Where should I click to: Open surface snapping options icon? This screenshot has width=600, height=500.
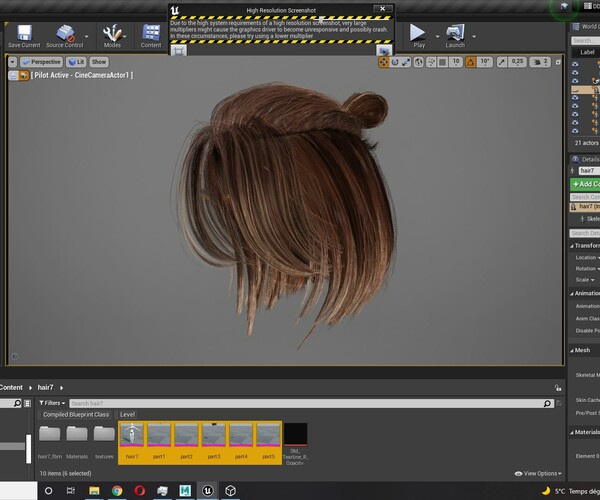(x=431, y=62)
